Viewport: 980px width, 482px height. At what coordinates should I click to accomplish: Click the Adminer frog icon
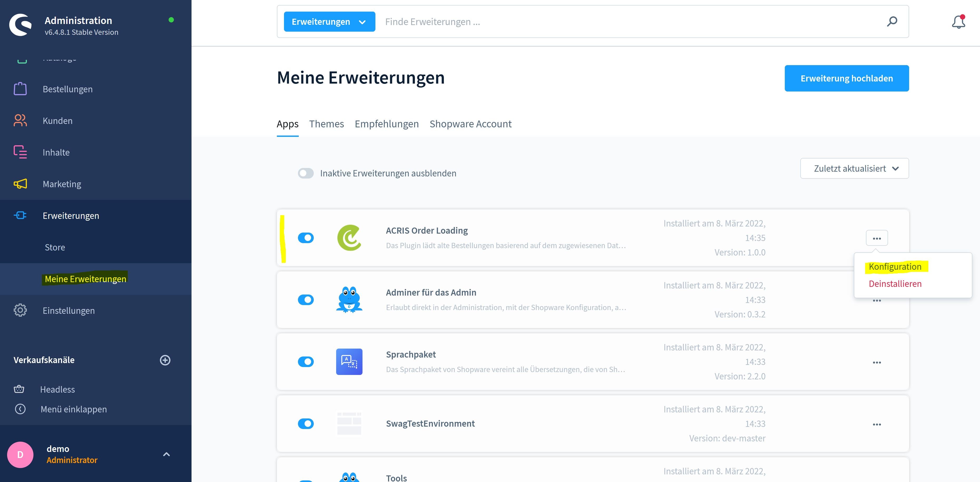pyautogui.click(x=349, y=300)
